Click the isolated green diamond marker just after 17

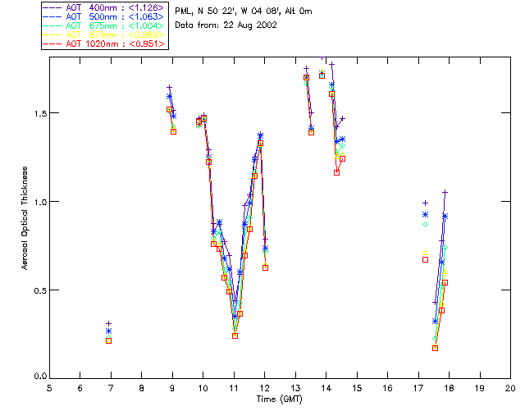coord(425,225)
